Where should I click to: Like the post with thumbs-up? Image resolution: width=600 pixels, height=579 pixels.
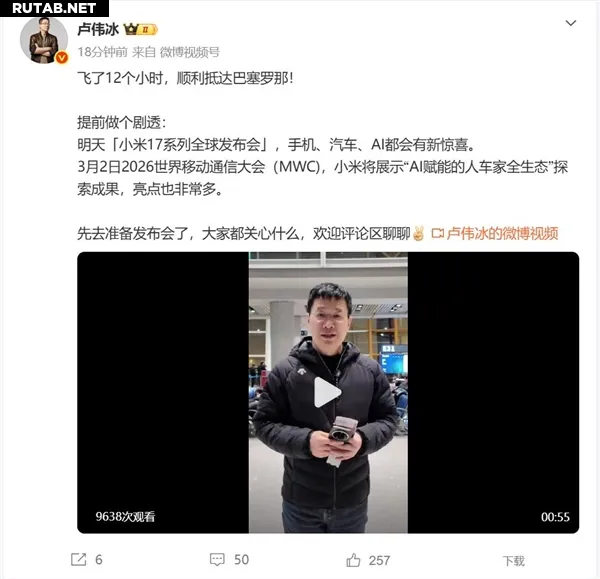click(353, 560)
